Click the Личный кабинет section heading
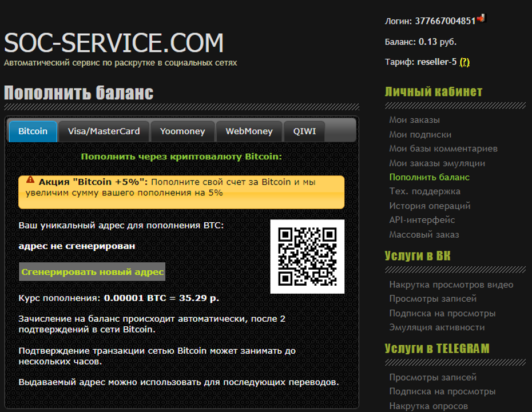Viewport: 532px width, 412px height. (433, 91)
